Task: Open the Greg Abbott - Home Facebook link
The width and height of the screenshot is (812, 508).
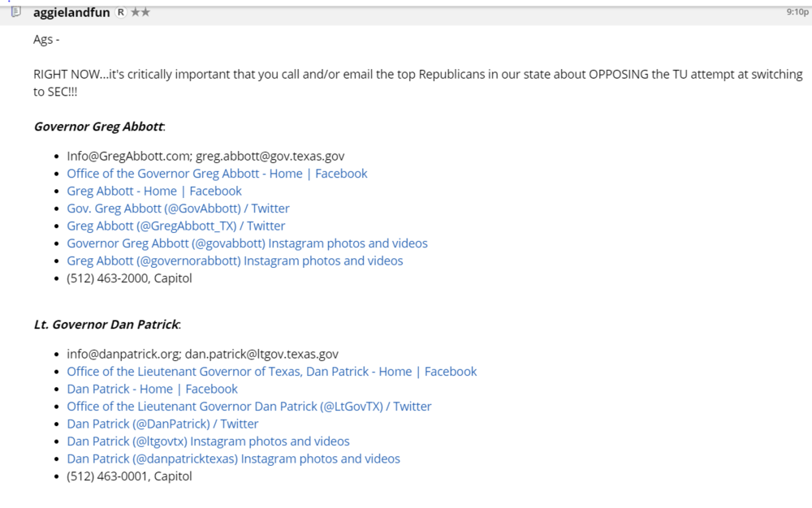Action: (153, 191)
